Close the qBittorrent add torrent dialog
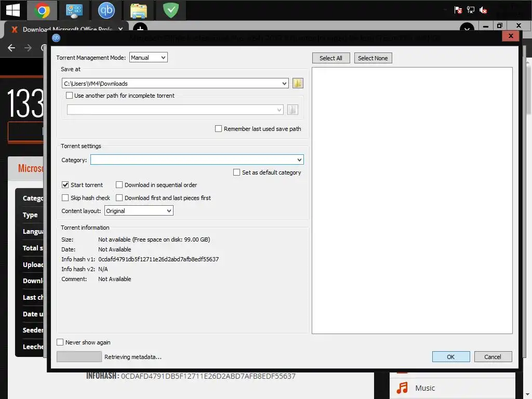Screen dimensions: 532x399 511,36
